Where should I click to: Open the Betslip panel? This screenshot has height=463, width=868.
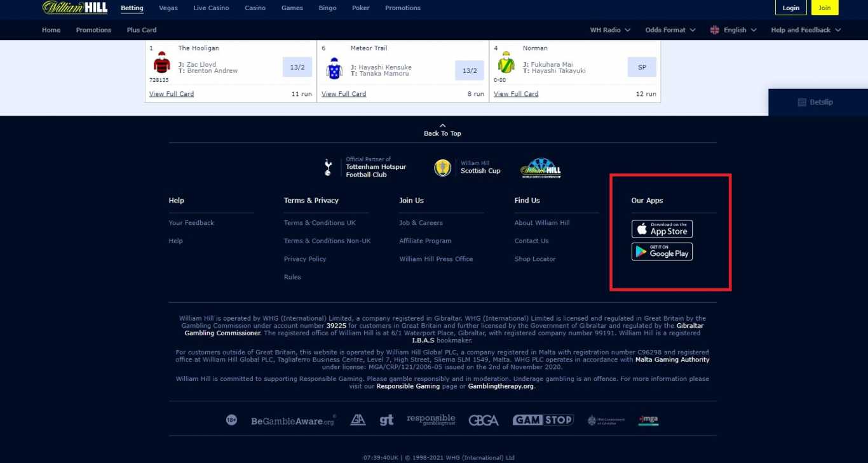pos(818,102)
